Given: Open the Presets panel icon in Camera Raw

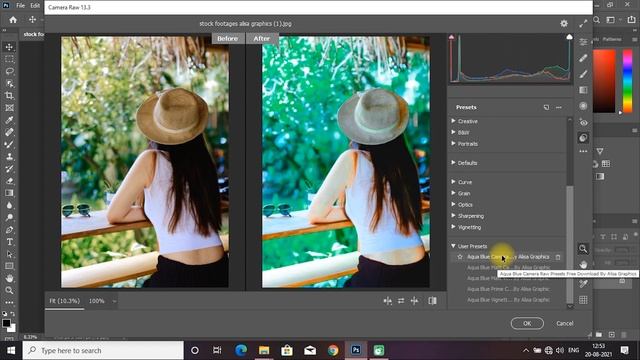Looking at the screenshot, I should (583, 138).
